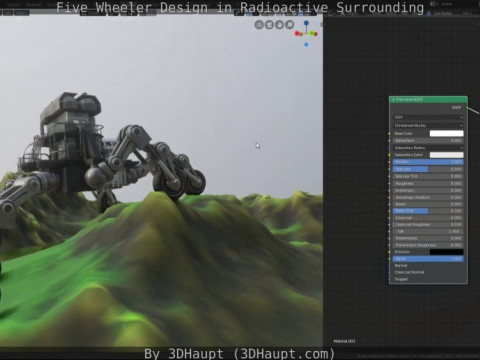Viewport: 480px width, 360px height.
Task: Click the Base Color input socket
Action: [389, 133]
